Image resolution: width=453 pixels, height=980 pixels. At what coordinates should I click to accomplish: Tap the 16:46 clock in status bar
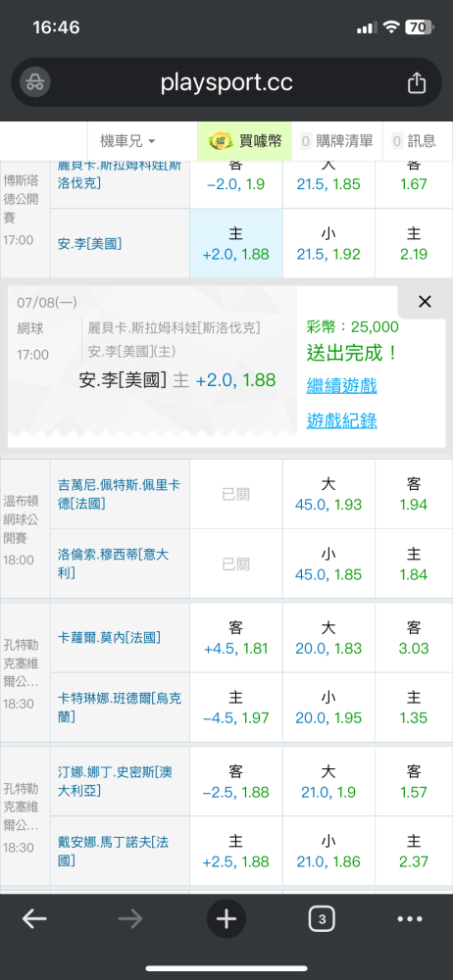point(56,27)
